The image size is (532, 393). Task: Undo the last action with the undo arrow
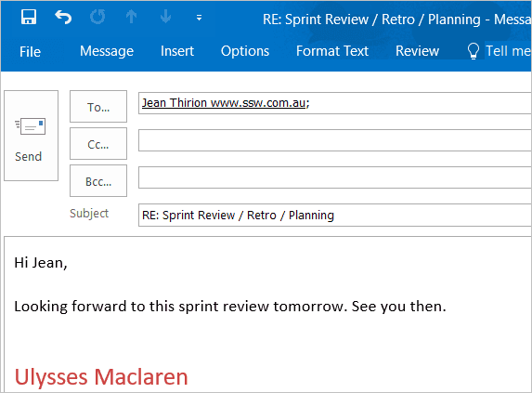pyautogui.click(x=63, y=17)
